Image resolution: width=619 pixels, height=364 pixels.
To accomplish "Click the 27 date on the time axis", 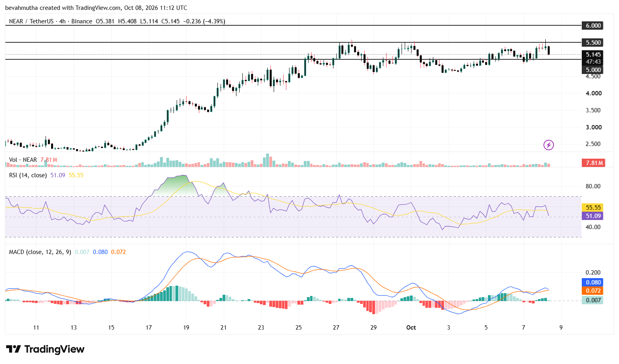I will (336, 328).
